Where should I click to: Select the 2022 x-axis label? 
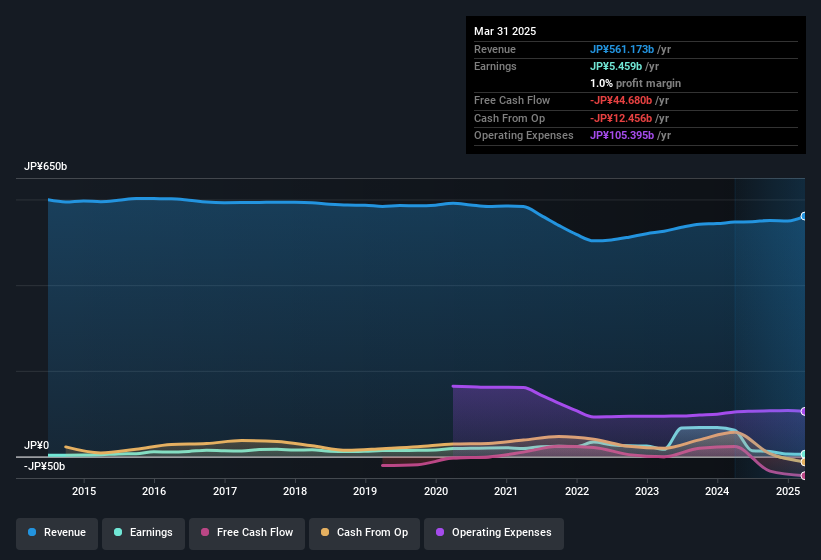[576, 491]
